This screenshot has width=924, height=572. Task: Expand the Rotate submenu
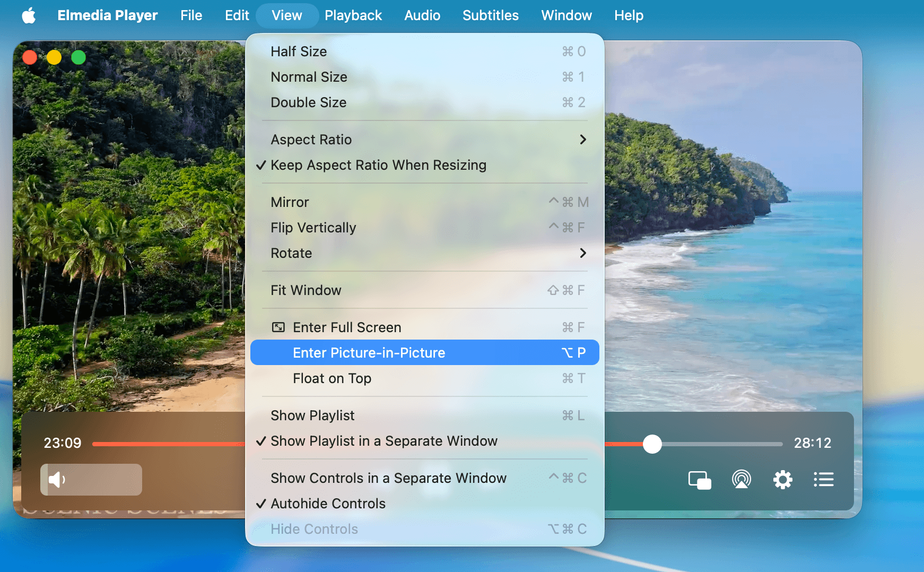[x=425, y=253]
